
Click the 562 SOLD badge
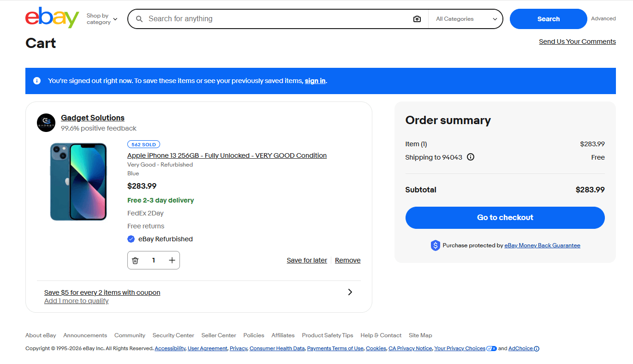[144, 144]
